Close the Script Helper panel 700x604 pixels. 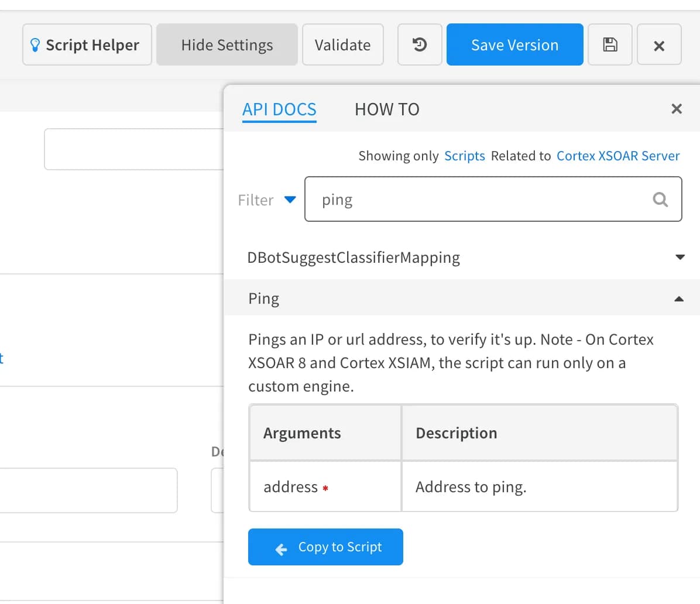tap(677, 108)
